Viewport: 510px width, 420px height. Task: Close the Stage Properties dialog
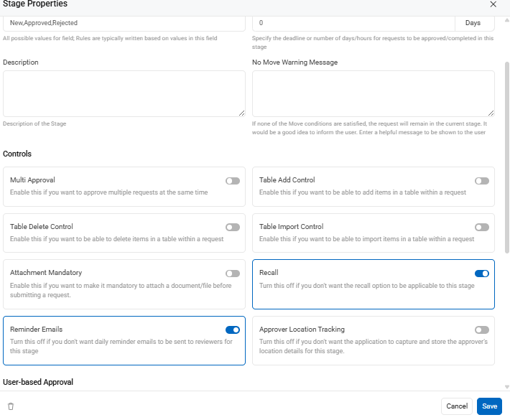(493, 4)
